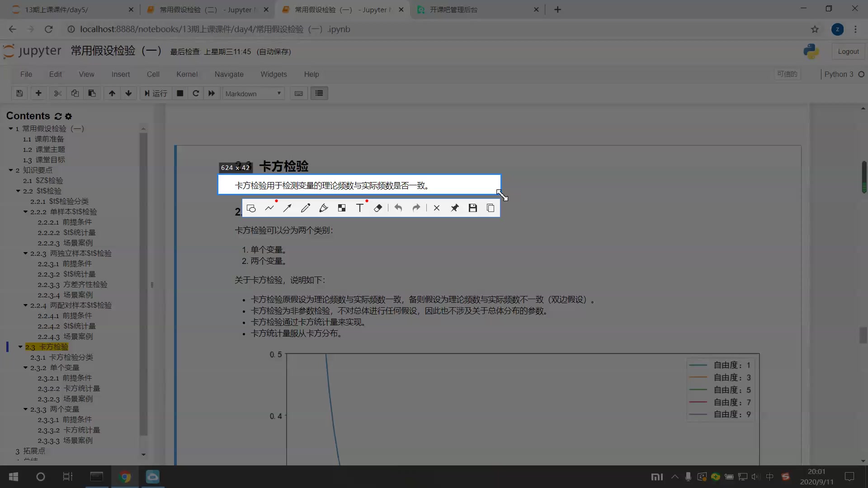Interrupt the kernel
Image resolution: width=868 pixels, height=488 pixels.
pos(180,94)
